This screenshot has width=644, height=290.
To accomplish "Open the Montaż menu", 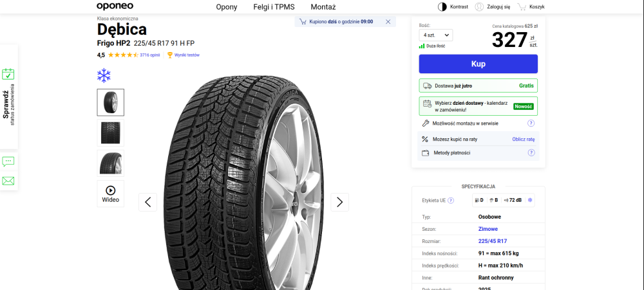I will point(323,7).
